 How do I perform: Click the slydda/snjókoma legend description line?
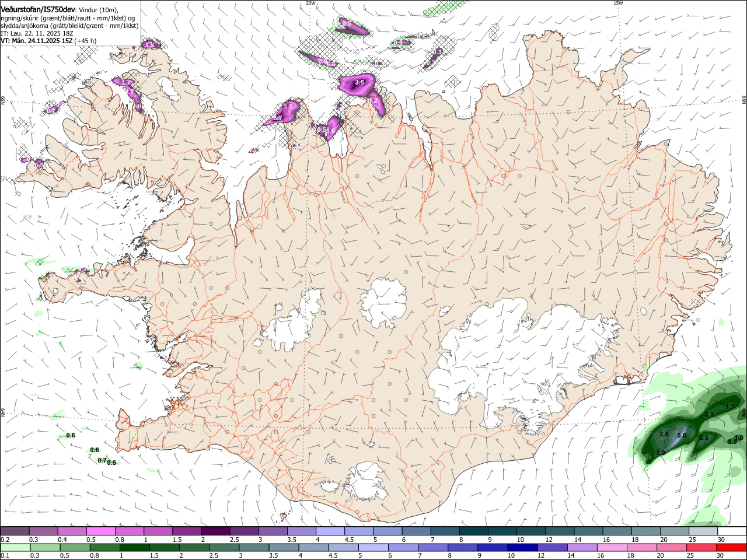(69, 26)
